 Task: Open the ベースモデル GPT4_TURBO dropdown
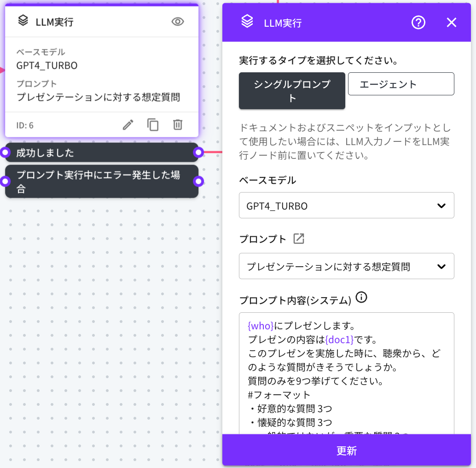coord(346,205)
